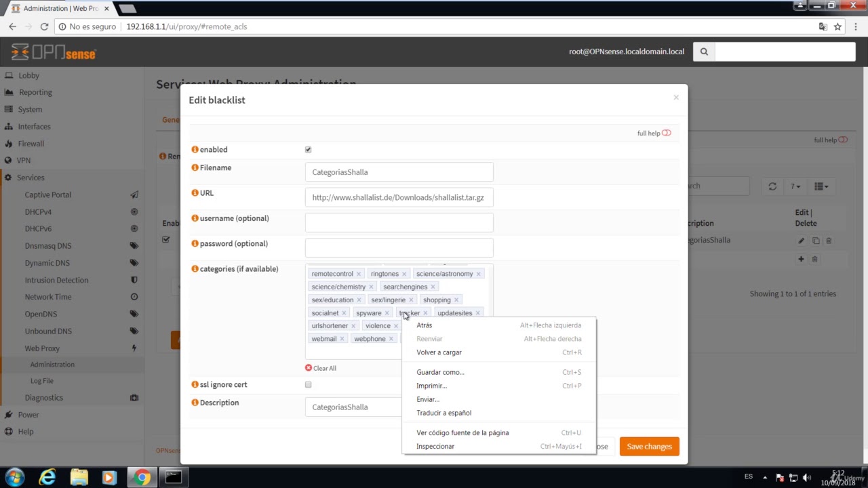Remove the science/astronomy category tag

tap(478, 274)
